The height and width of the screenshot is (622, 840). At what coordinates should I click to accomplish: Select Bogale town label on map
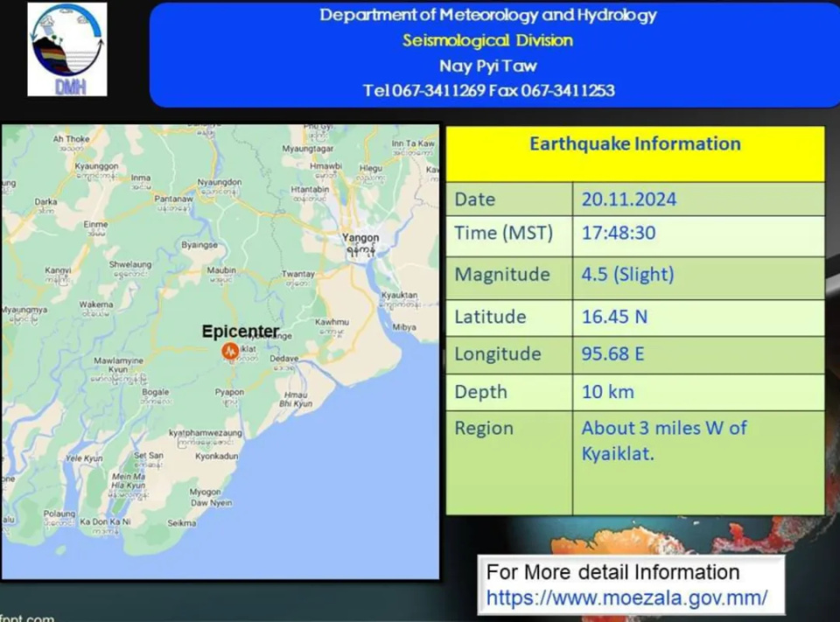tap(156, 392)
